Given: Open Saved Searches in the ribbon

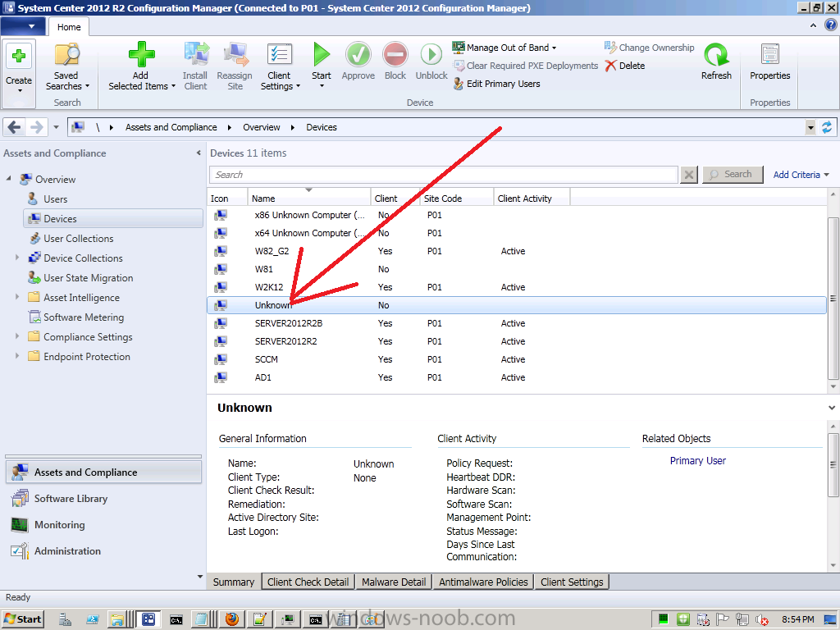Looking at the screenshot, I should click(x=67, y=67).
